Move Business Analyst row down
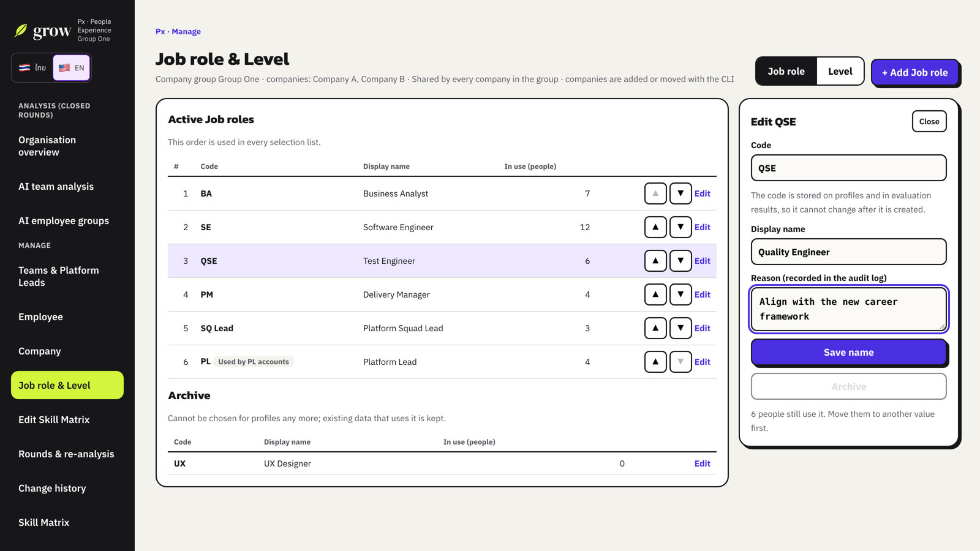This screenshot has width=980, height=551. 680,193
